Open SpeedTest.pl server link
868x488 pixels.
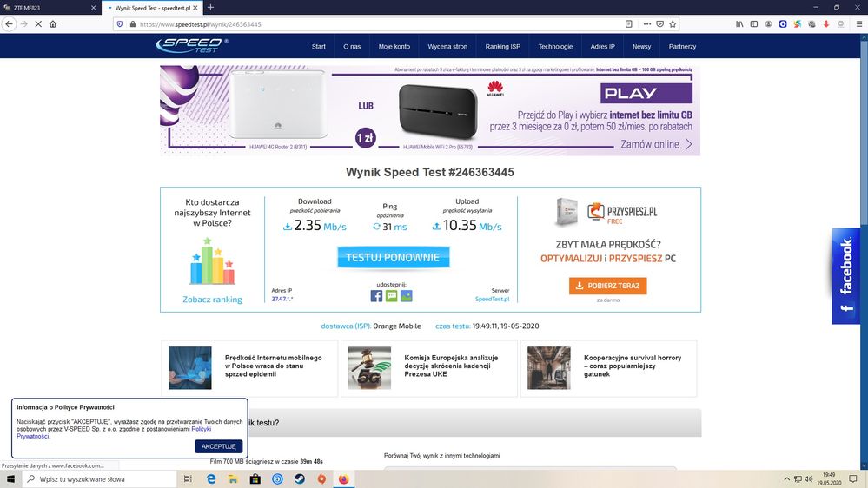tap(492, 299)
